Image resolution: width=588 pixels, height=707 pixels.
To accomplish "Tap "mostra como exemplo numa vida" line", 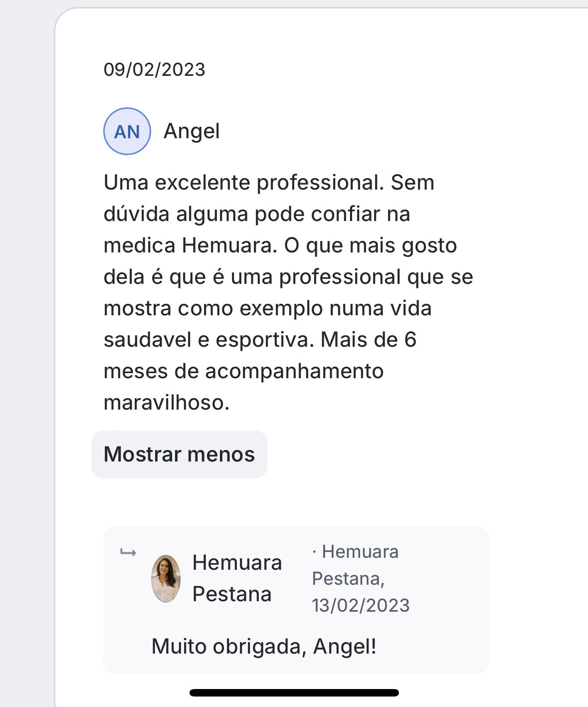I will click(x=267, y=308).
